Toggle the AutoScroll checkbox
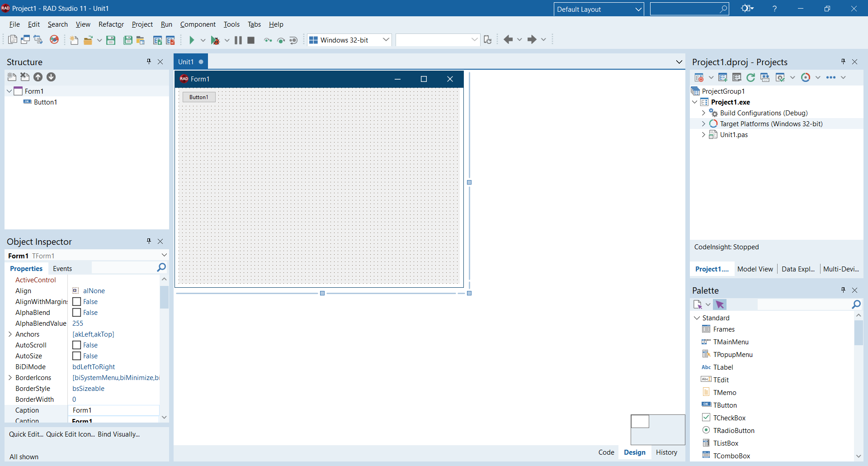 click(x=76, y=345)
